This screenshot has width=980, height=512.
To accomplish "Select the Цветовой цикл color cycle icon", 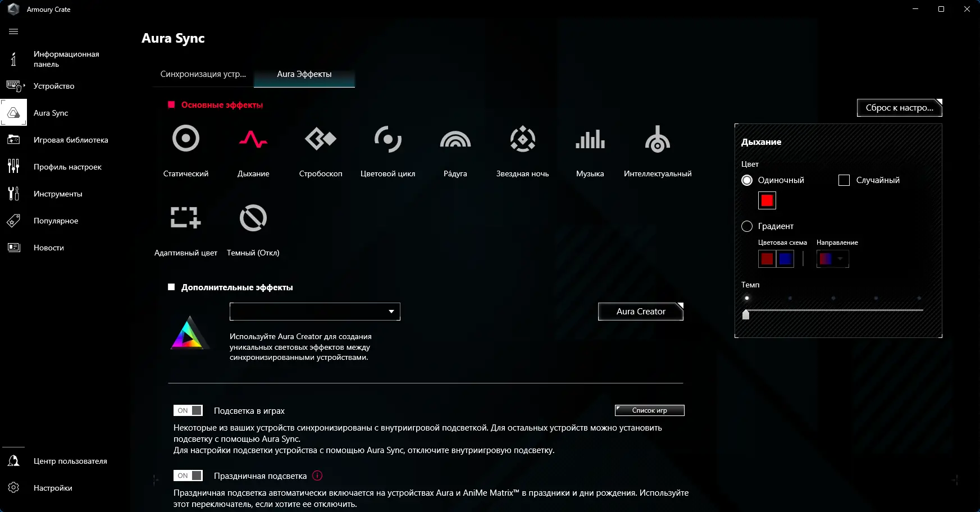I will (x=388, y=139).
